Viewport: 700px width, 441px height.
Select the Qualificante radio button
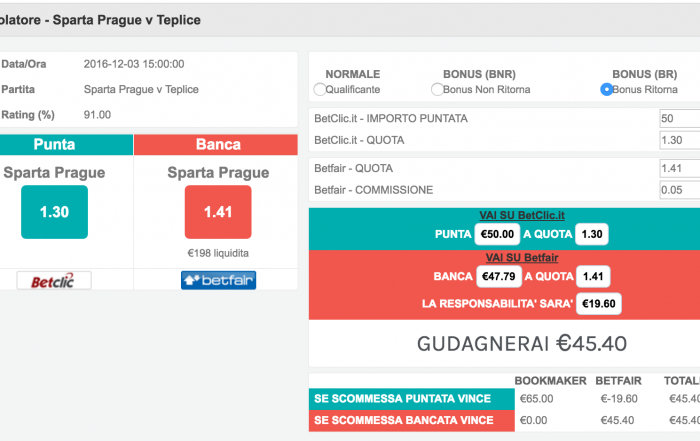(320, 89)
